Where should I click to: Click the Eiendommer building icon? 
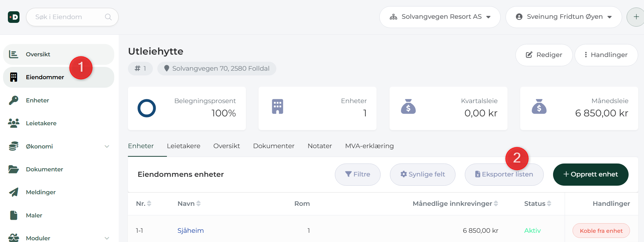coord(14,77)
